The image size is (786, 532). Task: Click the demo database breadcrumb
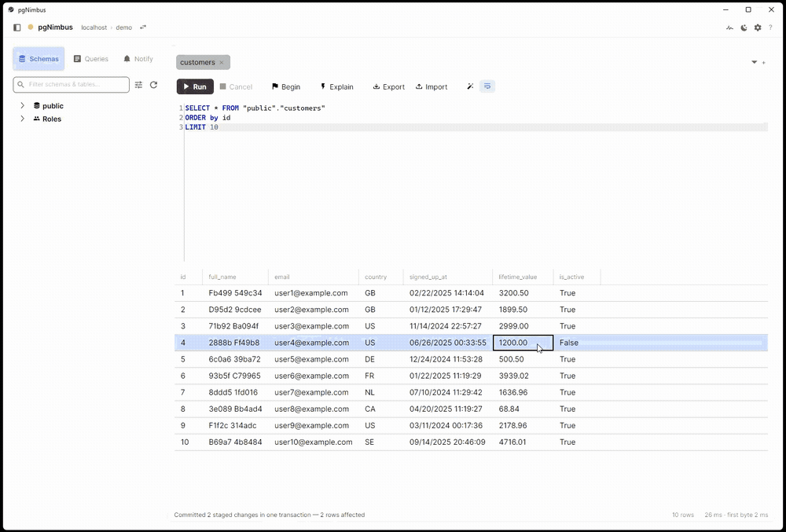click(124, 28)
